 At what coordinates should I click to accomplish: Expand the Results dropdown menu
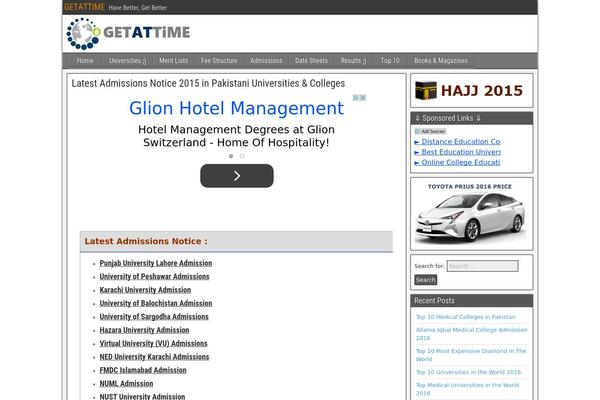click(x=353, y=61)
